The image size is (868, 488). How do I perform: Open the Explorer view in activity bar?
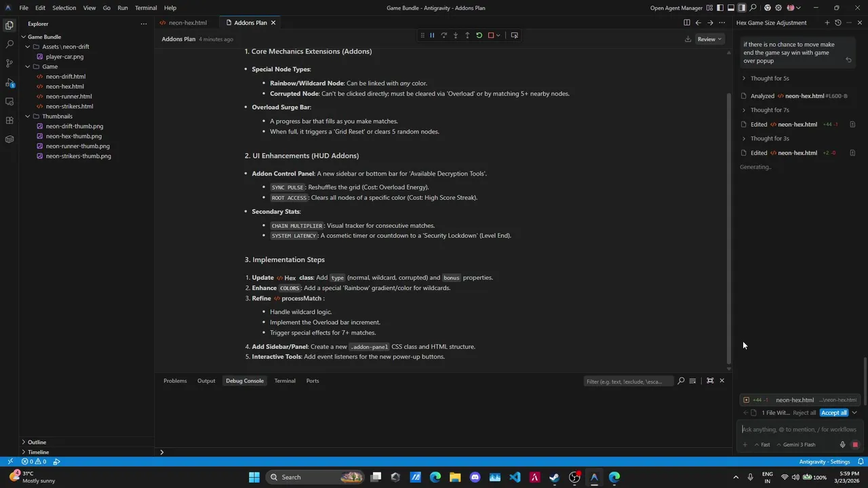tap(9, 25)
